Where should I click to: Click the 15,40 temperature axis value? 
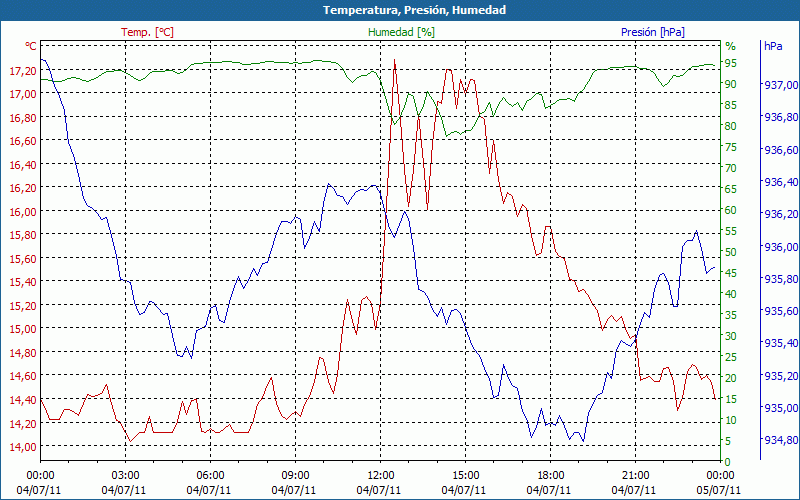(x=23, y=282)
